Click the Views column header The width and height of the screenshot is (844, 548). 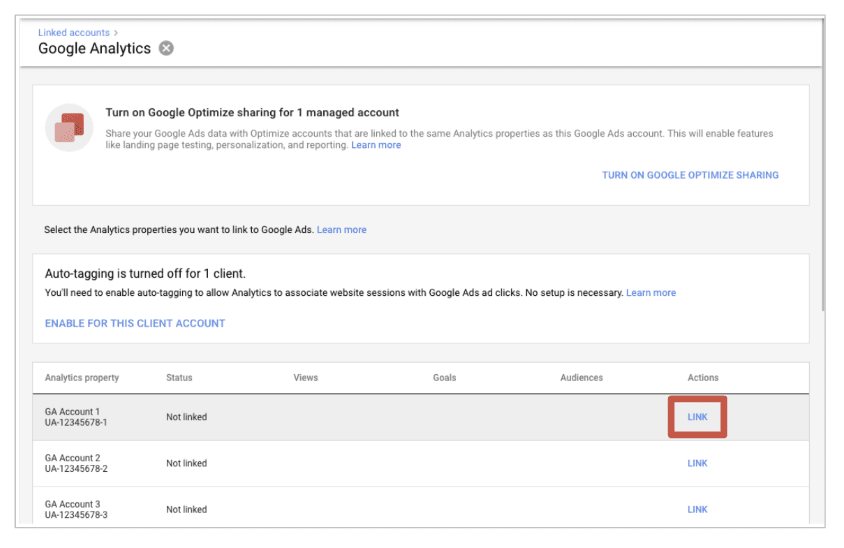[x=305, y=378]
